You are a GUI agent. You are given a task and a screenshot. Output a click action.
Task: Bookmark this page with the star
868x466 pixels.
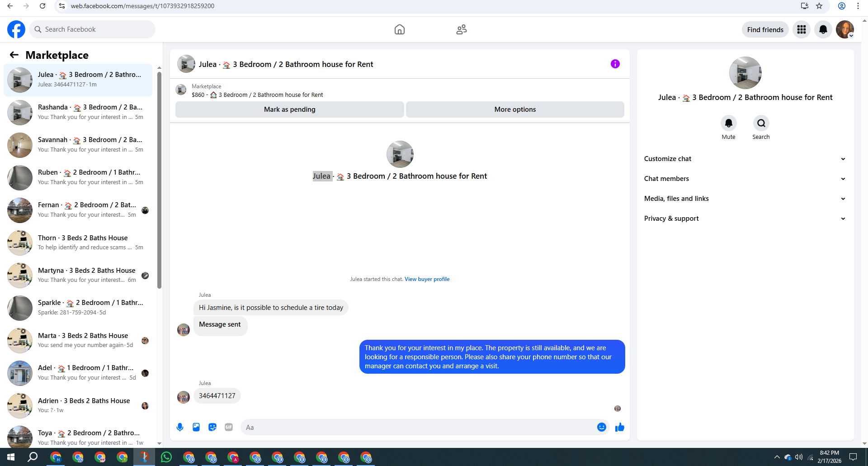tap(819, 6)
